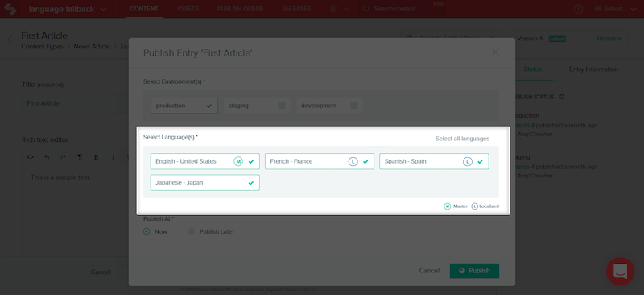Click Select all languages link
This screenshot has height=295, width=644.
tap(462, 139)
